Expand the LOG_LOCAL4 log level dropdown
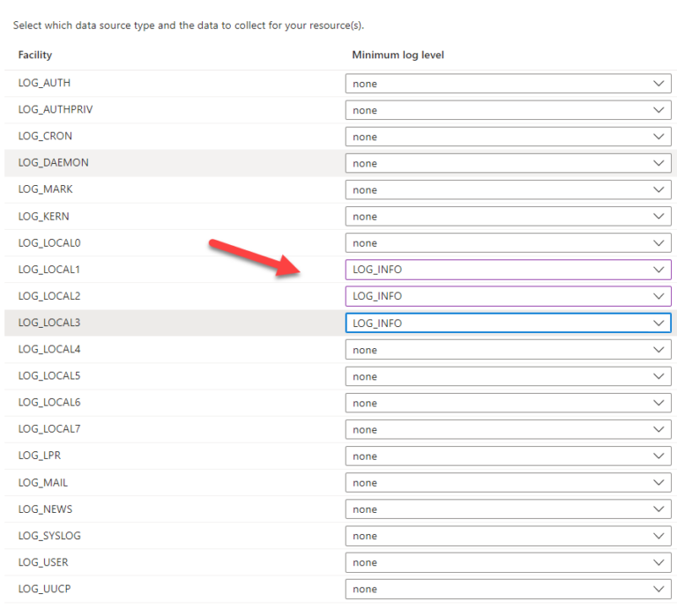This screenshot has height=616, width=677. click(507, 350)
